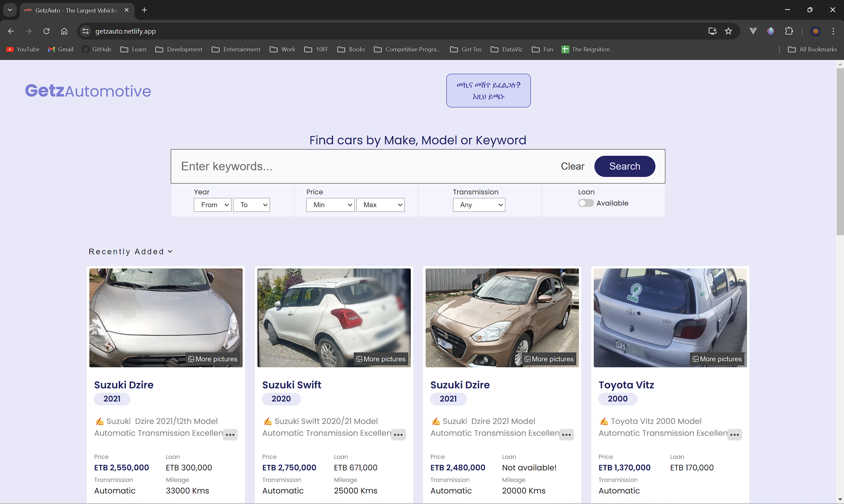Open the Books bookmarks folder
The image size is (844, 504).
tap(351, 50)
